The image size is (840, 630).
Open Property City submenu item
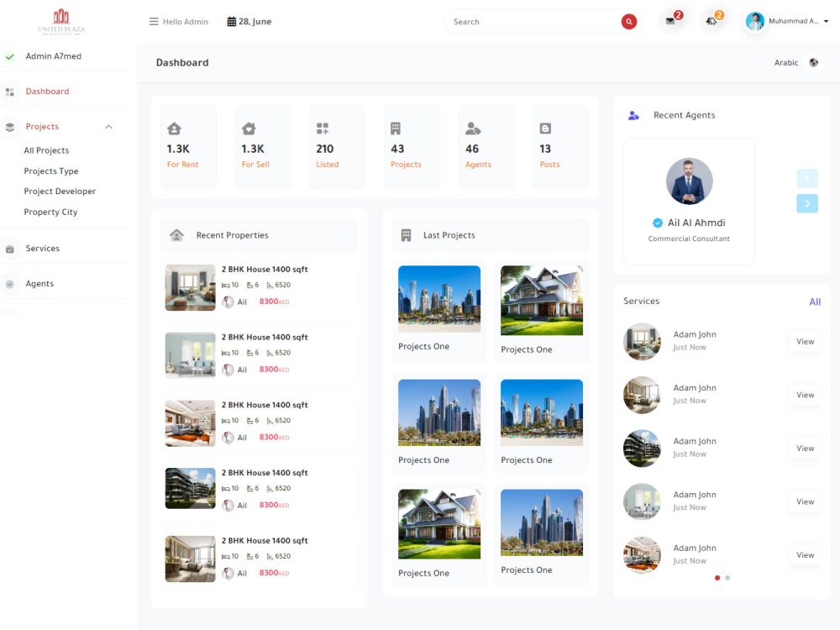50,213
